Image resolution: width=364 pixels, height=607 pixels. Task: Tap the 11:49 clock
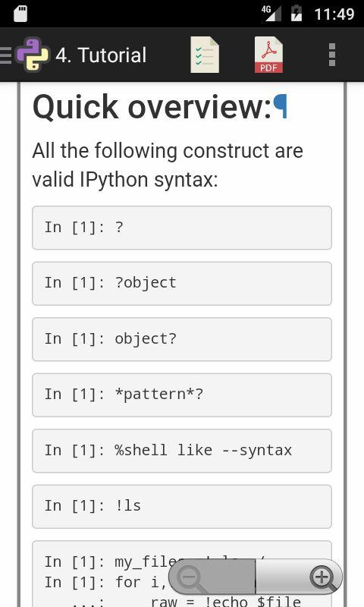coord(334,14)
